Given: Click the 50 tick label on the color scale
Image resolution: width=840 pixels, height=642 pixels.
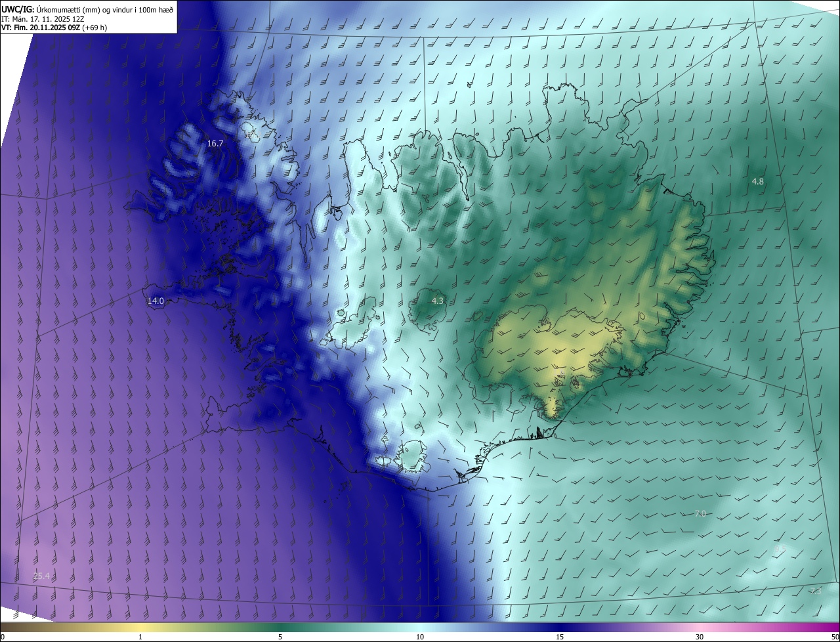Looking at the screenshot, I should pyautogui.click(x=835, y=637).
